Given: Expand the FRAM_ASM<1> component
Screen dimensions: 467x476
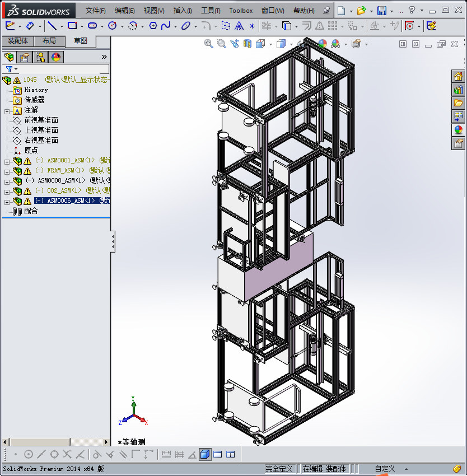Looking at the screenshot, I should pyautogui.click(x=7, y=172).
